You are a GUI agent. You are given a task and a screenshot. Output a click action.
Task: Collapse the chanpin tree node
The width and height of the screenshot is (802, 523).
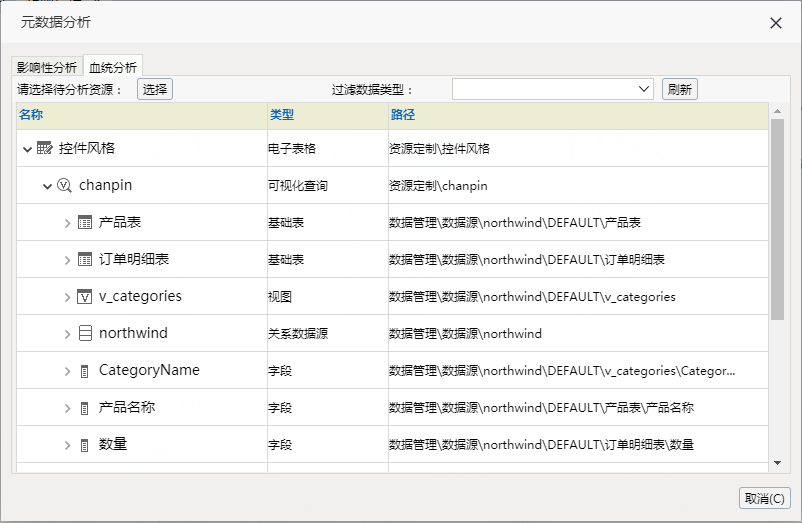[x=47, y=186]
